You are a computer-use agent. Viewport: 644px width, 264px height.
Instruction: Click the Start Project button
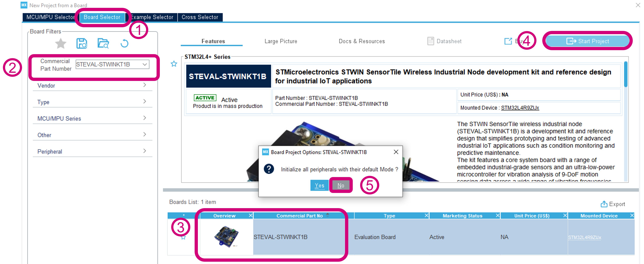coord(587,41)
